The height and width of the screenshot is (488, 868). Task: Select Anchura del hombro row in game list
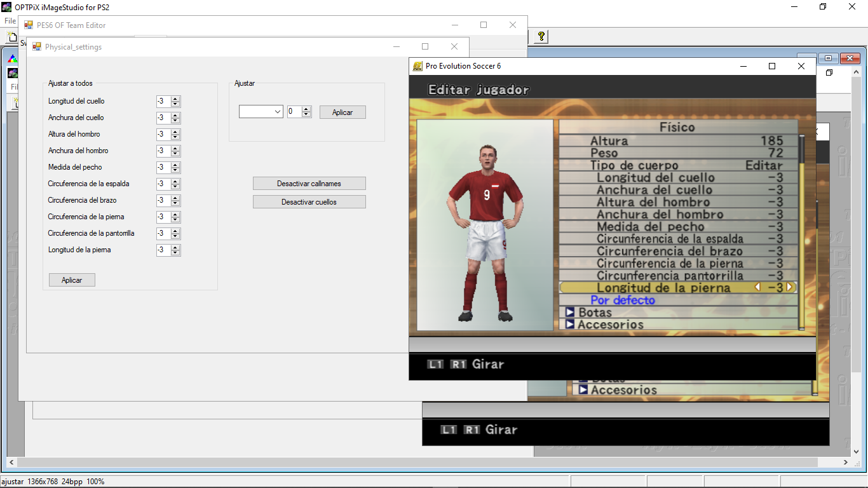679,215
